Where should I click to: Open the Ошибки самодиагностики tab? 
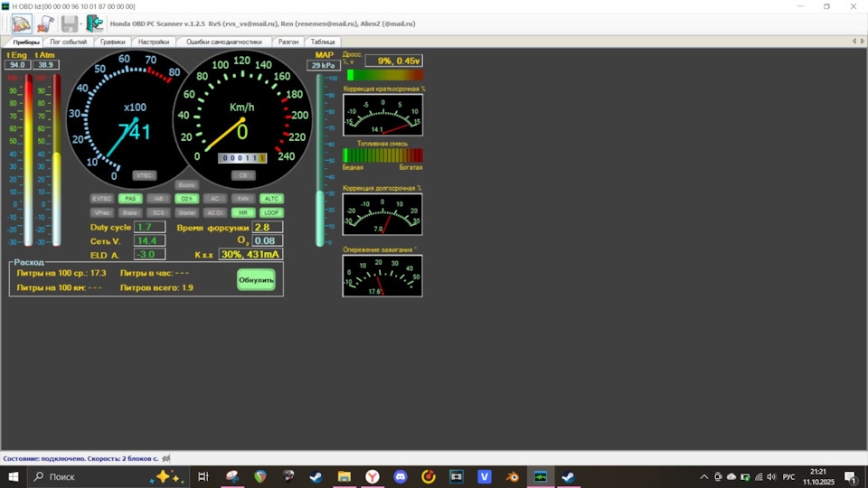(x=224, y=42)
